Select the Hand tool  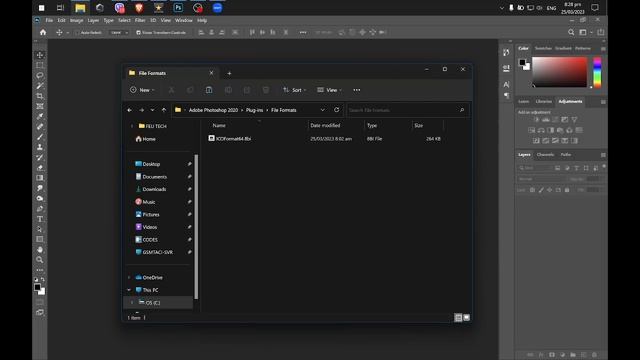pos(40,249)
